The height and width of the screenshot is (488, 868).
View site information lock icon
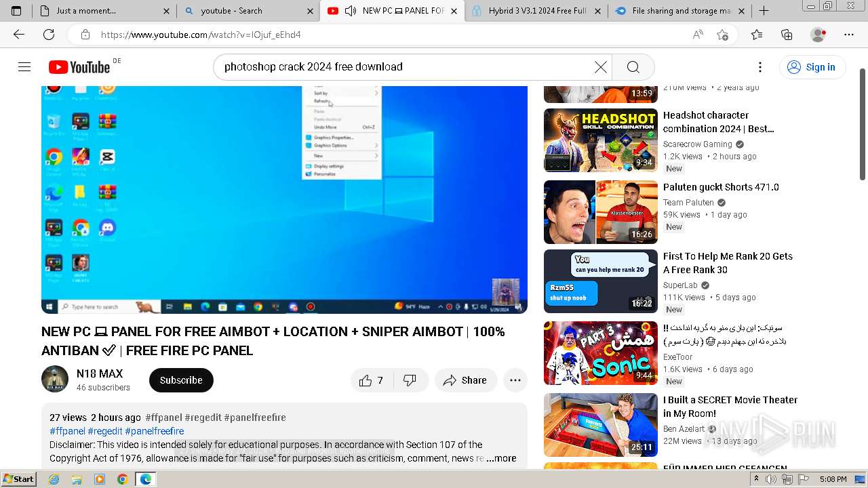click(x=85, y=35)
